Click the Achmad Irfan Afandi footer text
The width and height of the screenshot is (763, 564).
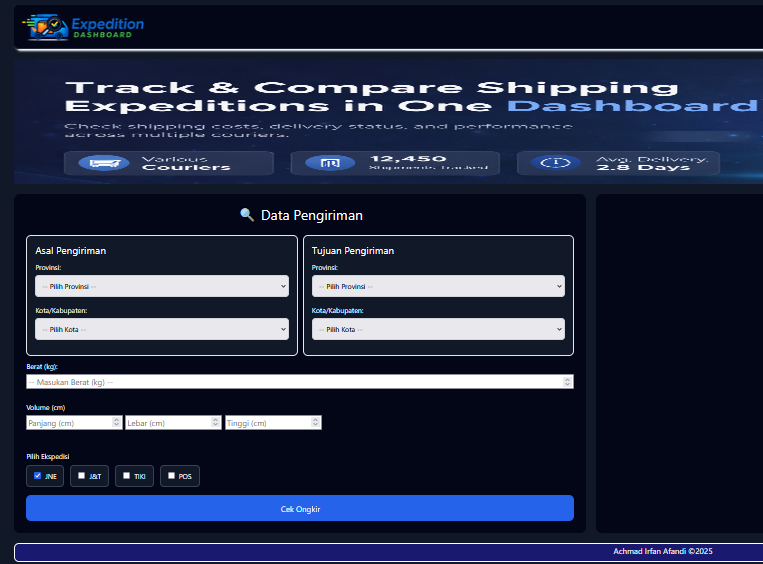tap(662, 552)
